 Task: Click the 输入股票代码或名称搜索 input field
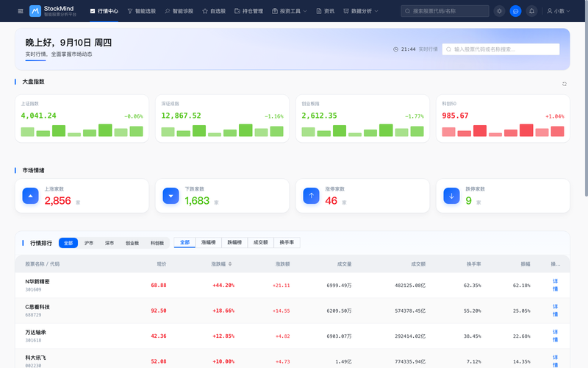[x=501, y=49]
